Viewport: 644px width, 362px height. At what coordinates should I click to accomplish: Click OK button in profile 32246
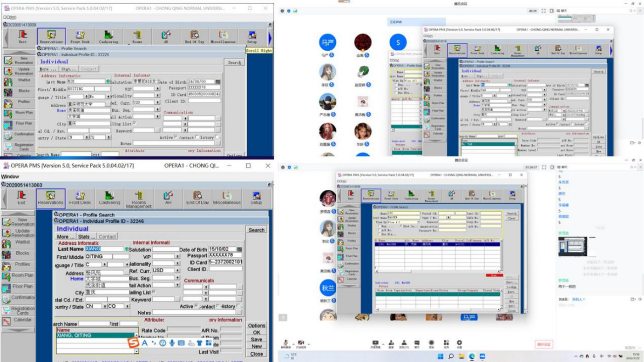click(x=257, y=333)
